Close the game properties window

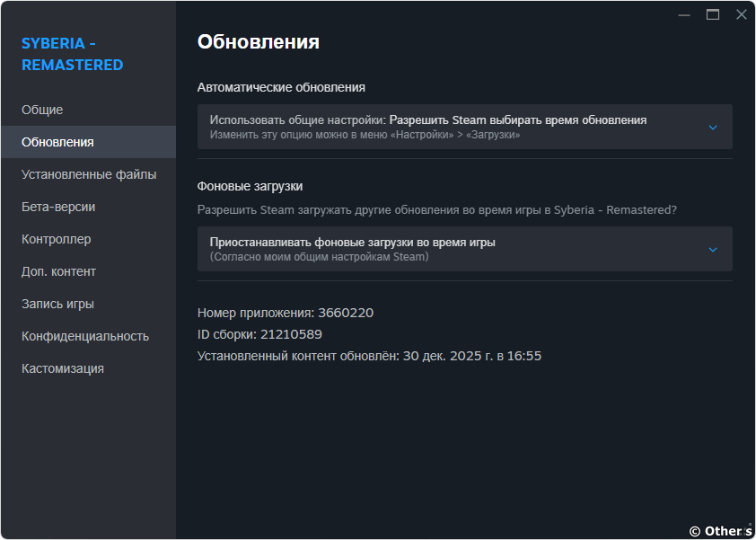tap(741, 14)
